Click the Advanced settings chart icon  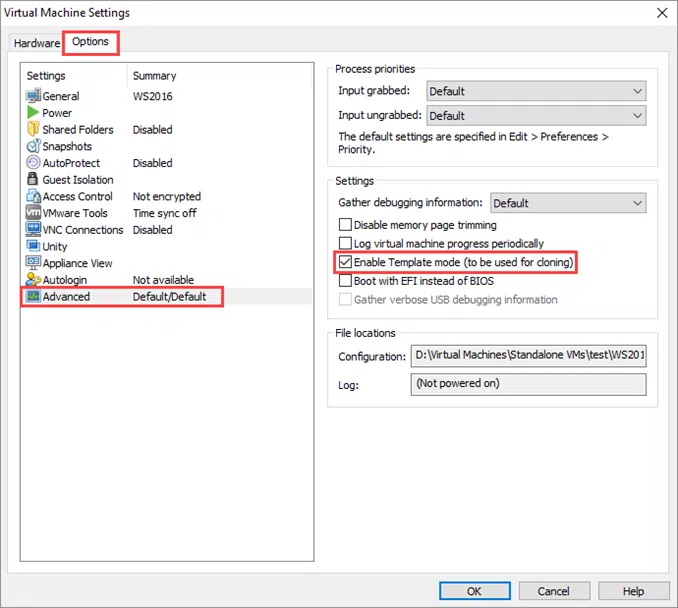[33, 296]
